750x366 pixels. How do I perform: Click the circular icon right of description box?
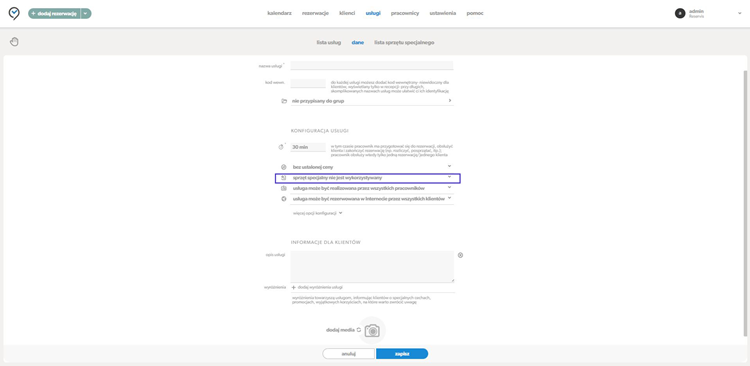click(x=460, y=255)
